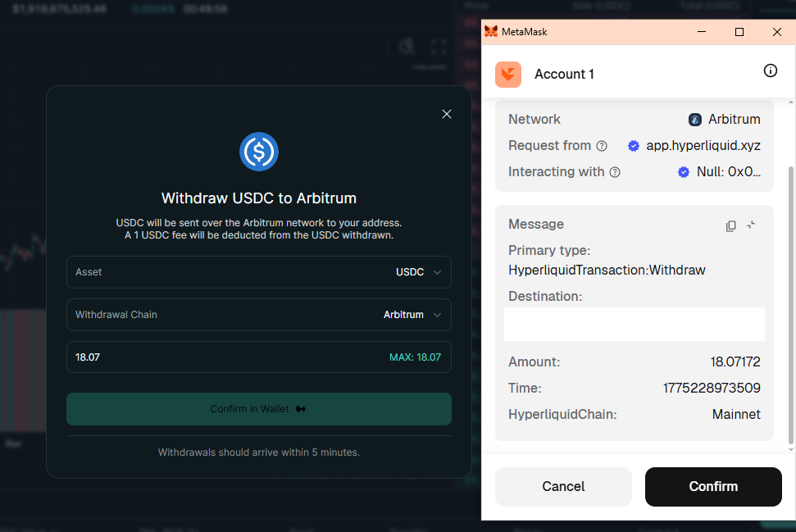Copy the message using the copy icon

pos(730,225)
